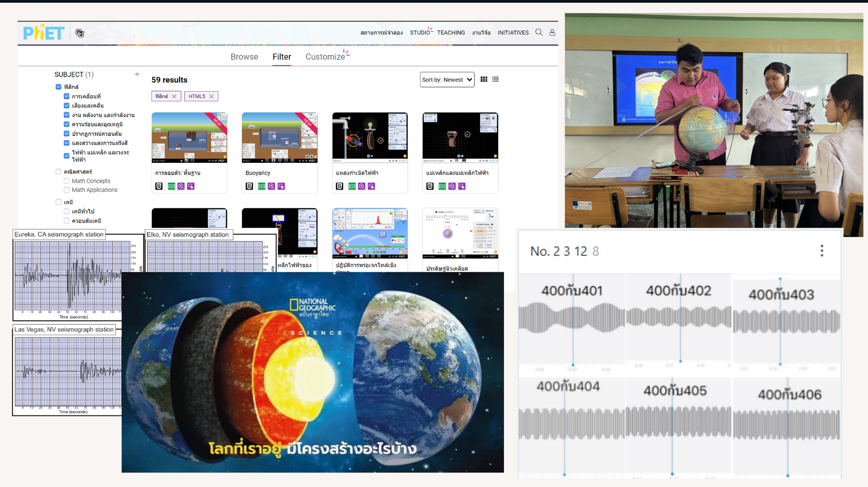Switch to the Customize tab

click(x=325, y=57)
